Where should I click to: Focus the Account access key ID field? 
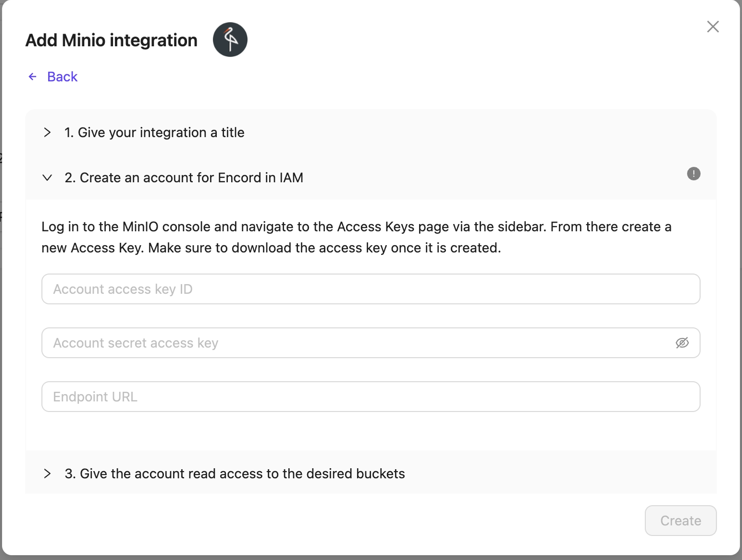pyautogui.click(x=371, y=289)
